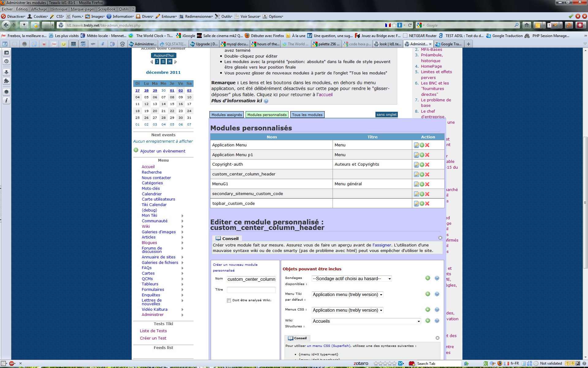Image resolution: width=588 pixels, height=368 pixels.
Task: Click the l'assigner link in Conseil
Action: 382,245
